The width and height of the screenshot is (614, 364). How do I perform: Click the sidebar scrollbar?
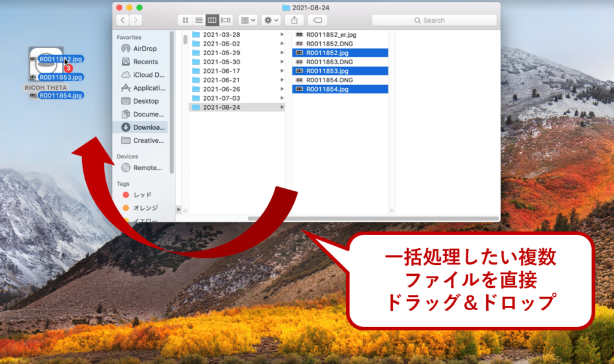click(171, 102)
